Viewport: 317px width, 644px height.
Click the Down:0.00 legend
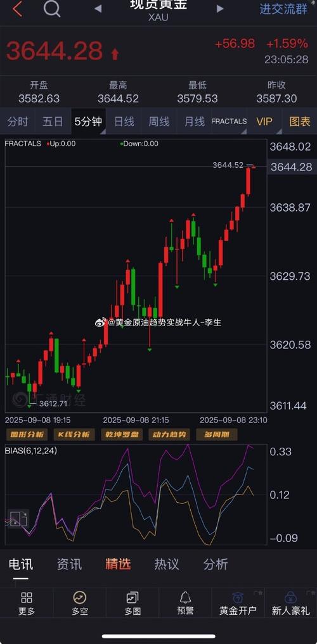[x=139, y=144]
